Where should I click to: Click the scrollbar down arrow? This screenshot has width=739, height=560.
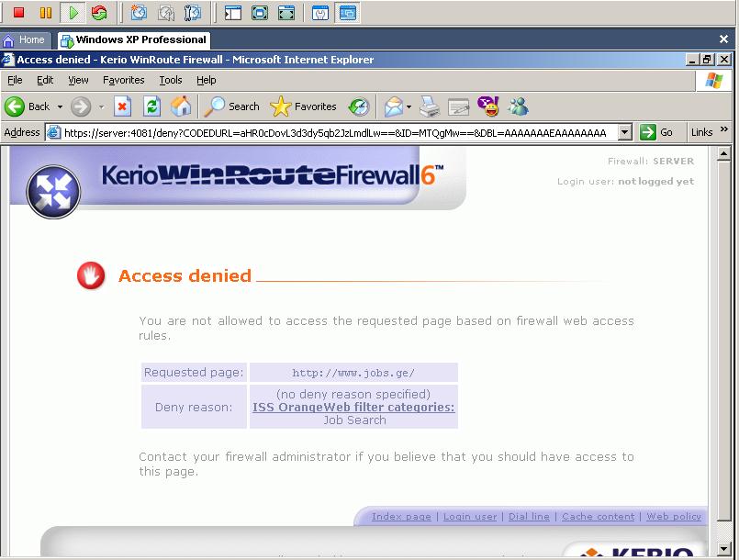[x=724, y=548]
